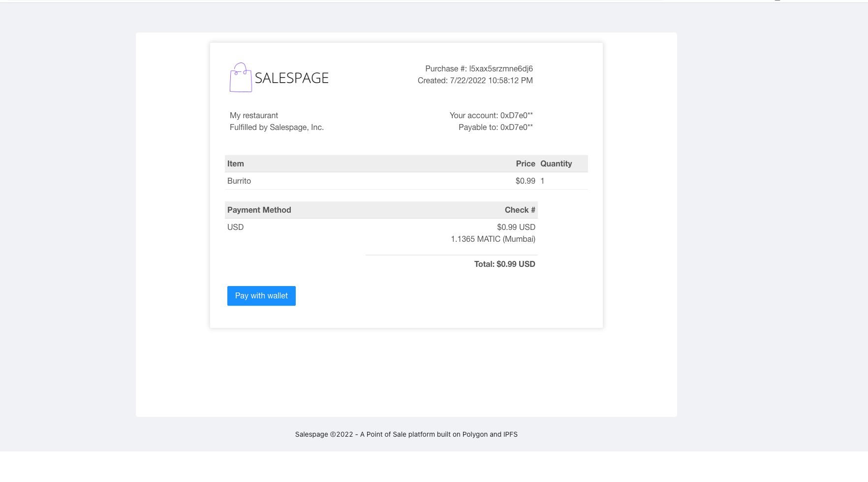Click the My restaurant merchant name
The width and height of the screenshot is (868, 482).
pos(254,116)
